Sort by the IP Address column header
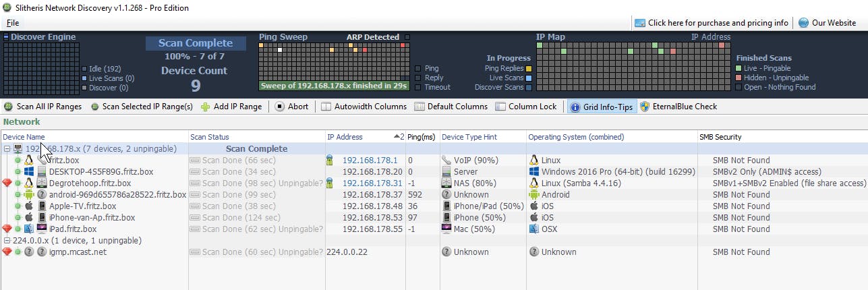Screen dimensions: 868x290 345,137
